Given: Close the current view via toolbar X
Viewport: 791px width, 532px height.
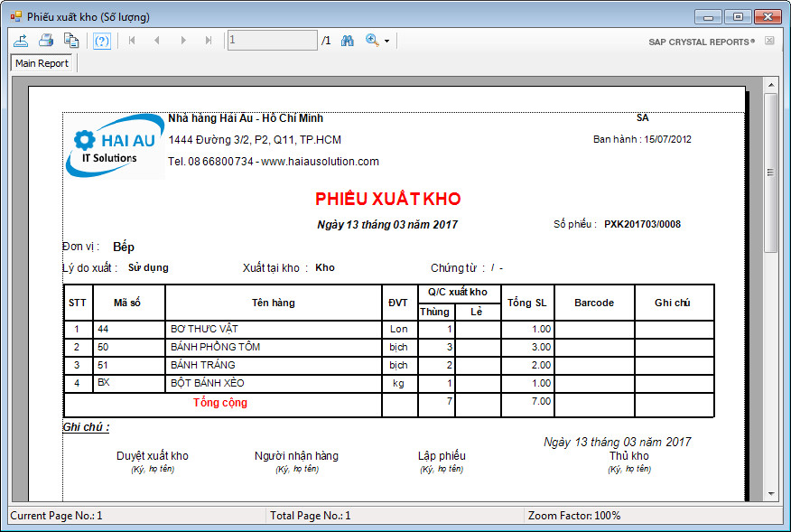Looking at the screenshot, I should (x=769, y=41).
